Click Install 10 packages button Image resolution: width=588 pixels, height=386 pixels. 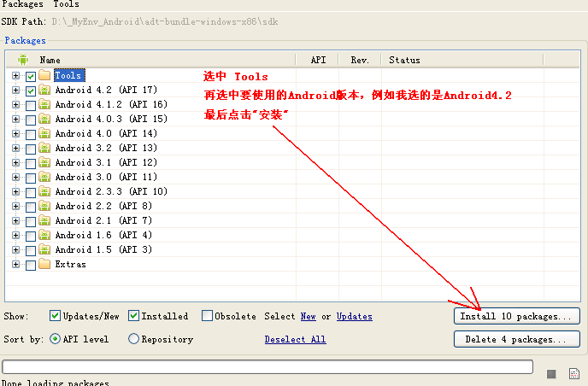517,316
